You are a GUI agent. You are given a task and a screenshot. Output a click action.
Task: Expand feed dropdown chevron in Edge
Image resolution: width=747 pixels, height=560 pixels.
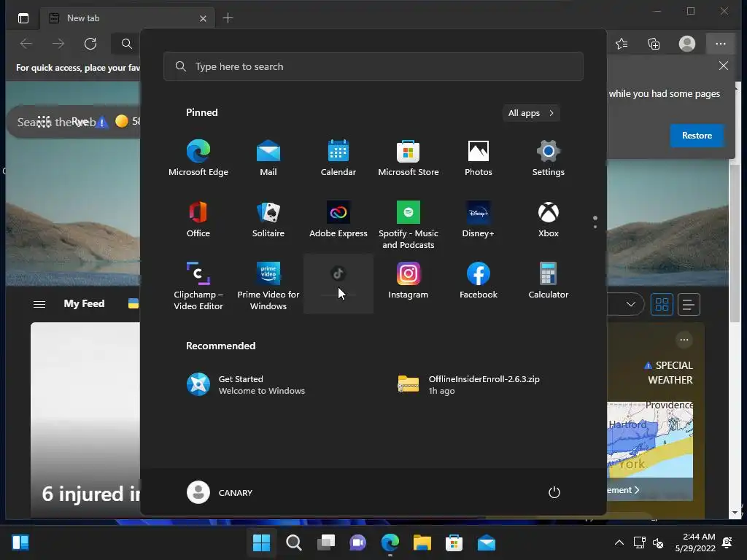tap(631, 304)
